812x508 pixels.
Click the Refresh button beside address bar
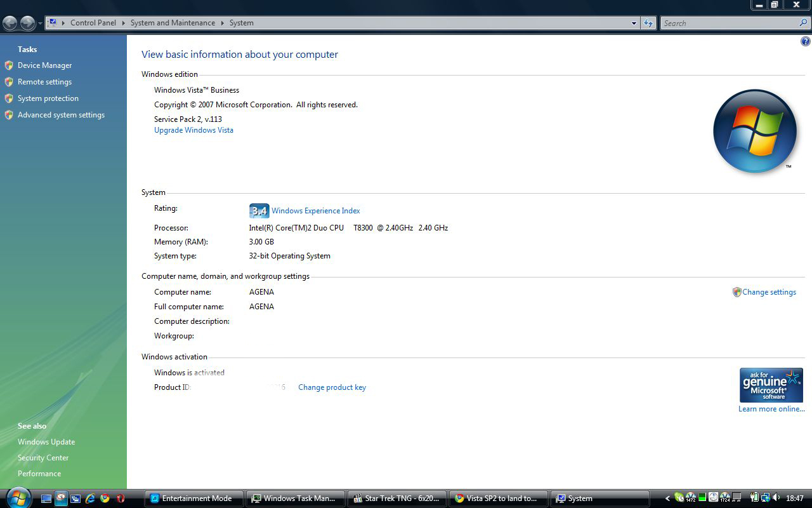(648, 23)
